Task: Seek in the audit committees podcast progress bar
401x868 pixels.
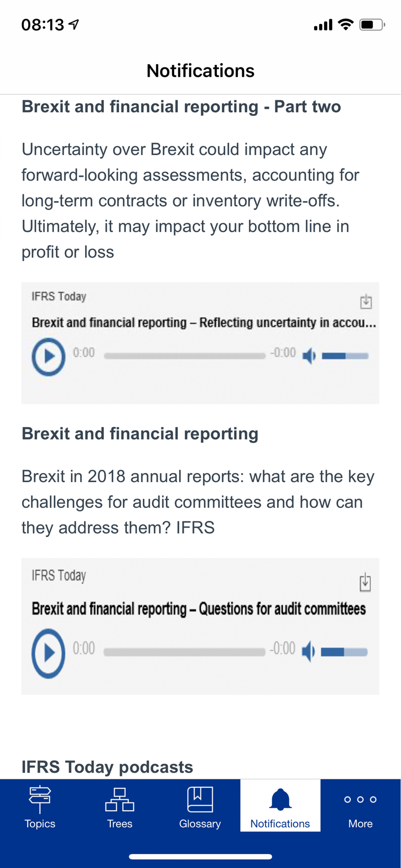Action: [x=184, y=652]
